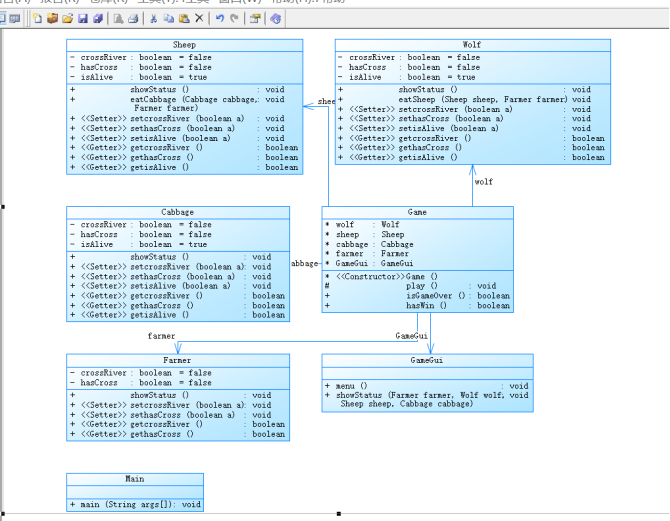Click the Save All stacked floppy icon
This screenshot has width=670, height=521.
[98, 18]
